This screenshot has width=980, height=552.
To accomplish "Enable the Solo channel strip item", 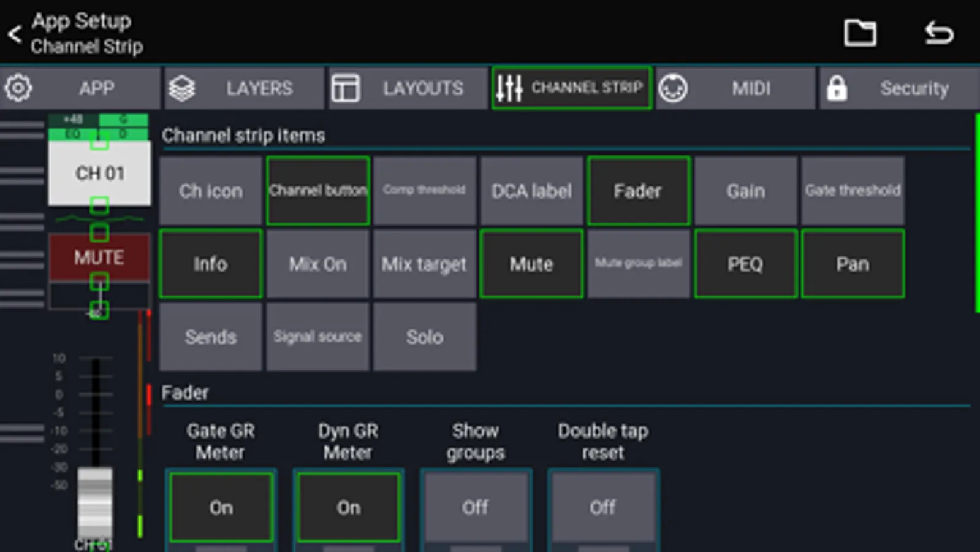I will (x=425, y=337).
